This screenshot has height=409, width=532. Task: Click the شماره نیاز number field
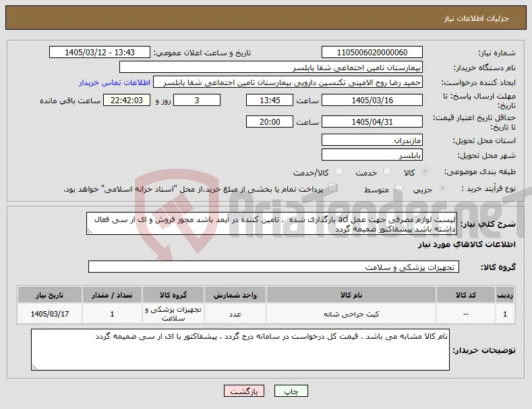coord(372,53)
